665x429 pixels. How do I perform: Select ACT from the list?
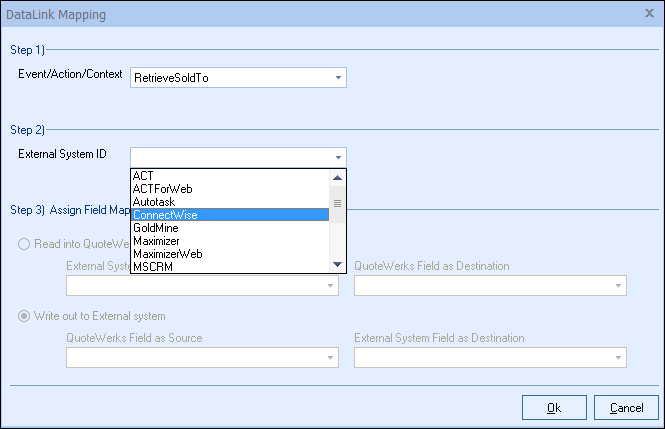141,176
